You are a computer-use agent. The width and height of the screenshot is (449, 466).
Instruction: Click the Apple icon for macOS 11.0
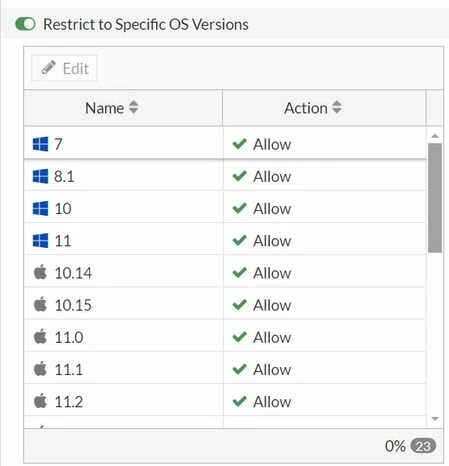point(40,337)
